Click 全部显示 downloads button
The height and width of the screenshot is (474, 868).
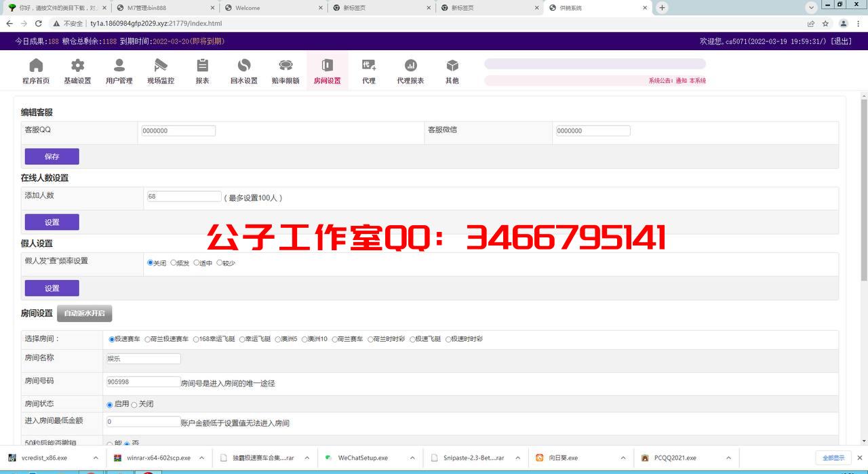tap(833, 458)
